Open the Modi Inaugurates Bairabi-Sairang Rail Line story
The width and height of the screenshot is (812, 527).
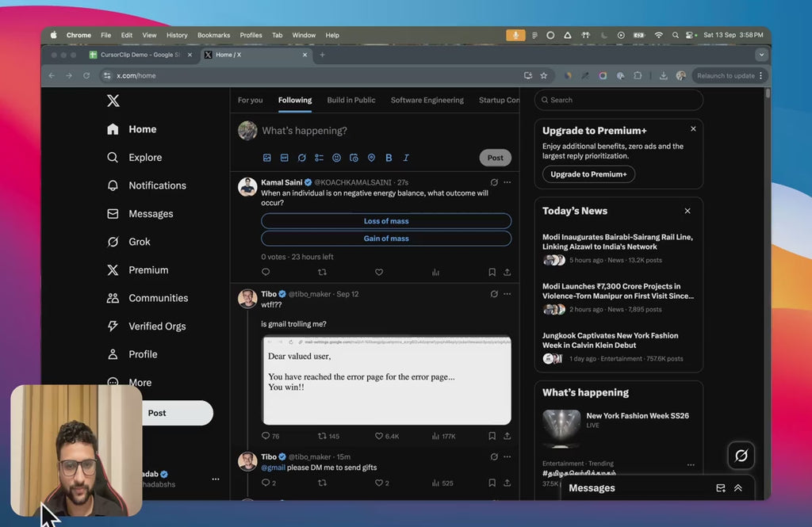point(617,242)
